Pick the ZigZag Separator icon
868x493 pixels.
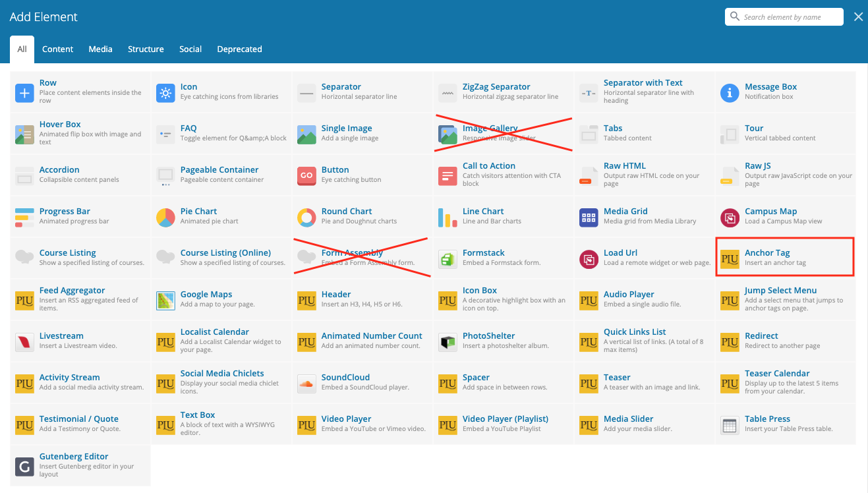[448, 93]
